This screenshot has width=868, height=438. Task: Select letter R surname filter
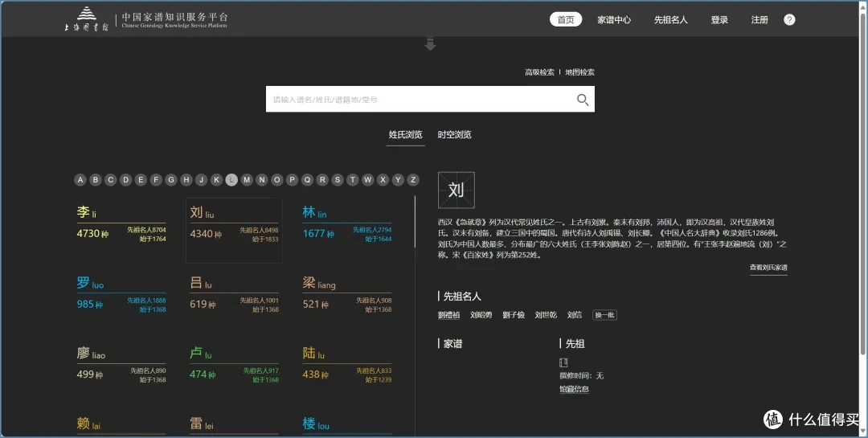[x=322, y=180]
